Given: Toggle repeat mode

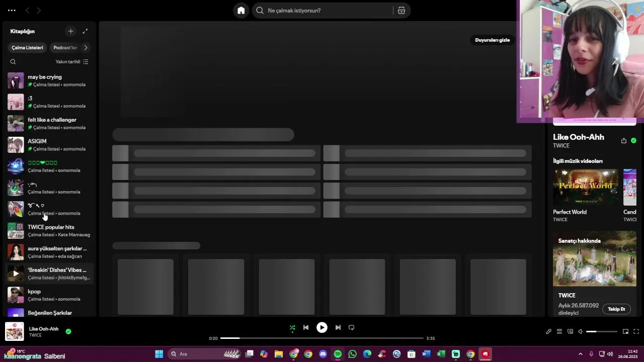Looking at the screenshot, I should point(352,328).
